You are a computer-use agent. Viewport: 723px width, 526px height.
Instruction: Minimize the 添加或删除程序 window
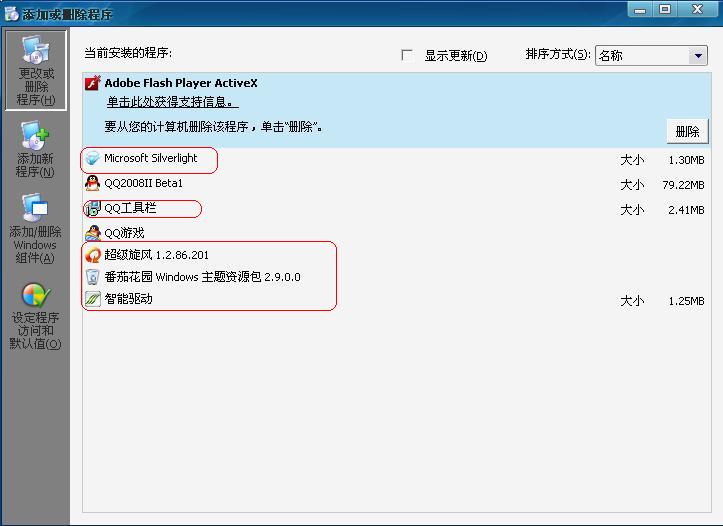[640, 10]
